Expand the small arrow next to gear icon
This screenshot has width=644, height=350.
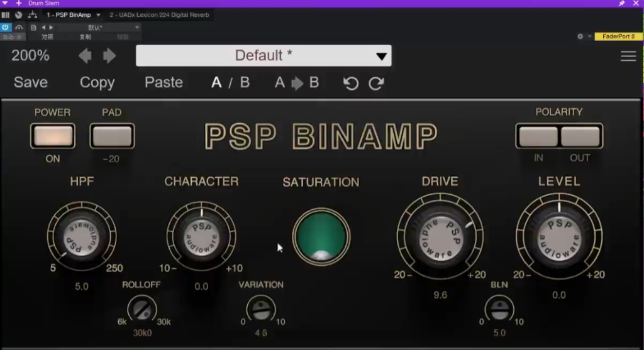[x=589, y=36]
